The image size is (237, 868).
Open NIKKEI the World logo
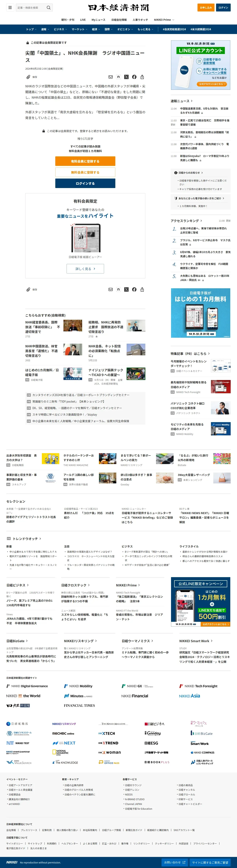click(x=23, y=696)
